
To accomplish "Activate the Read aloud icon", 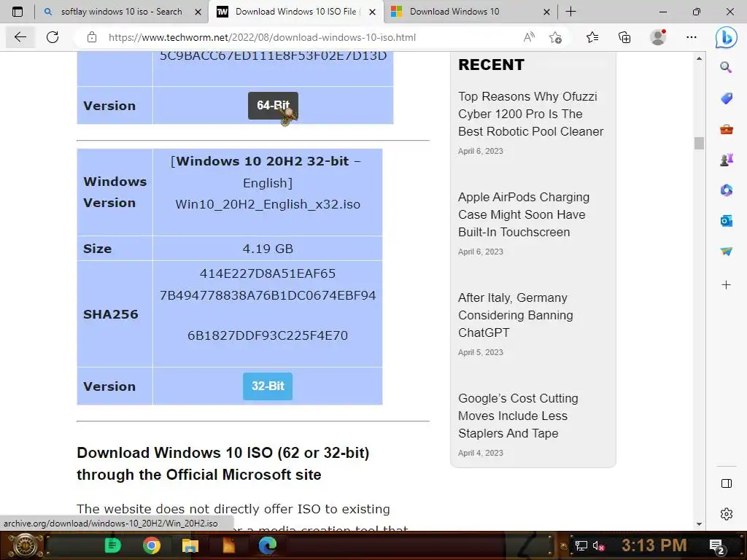I will pos(529,37).
